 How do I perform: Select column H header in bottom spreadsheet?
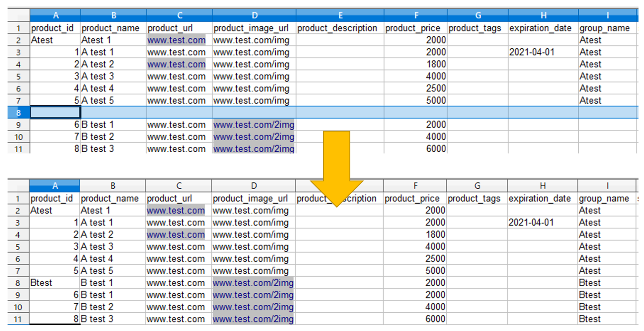(542, 186)
